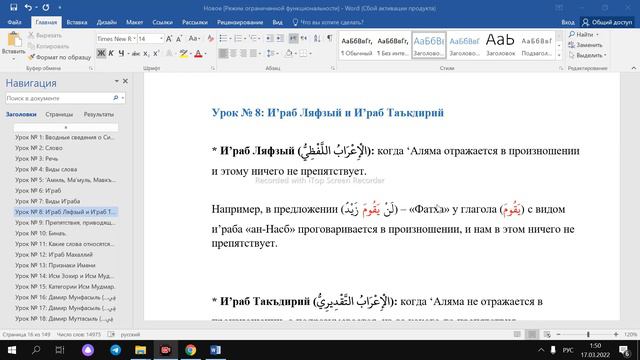640x360 pixels.
Task: Click the numbered list icon
Action: point(238,38)
